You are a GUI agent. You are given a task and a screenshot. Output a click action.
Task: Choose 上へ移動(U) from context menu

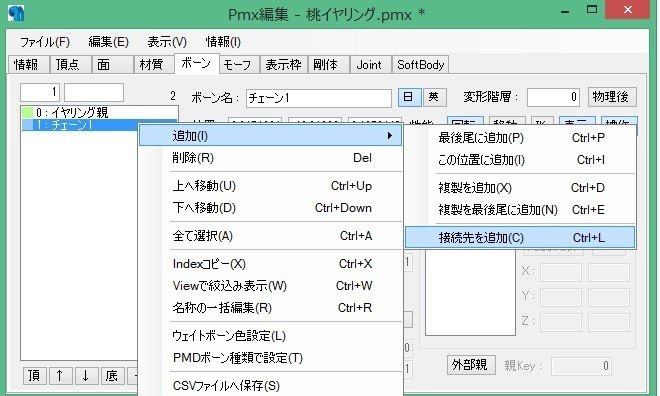tap(271, 186)
